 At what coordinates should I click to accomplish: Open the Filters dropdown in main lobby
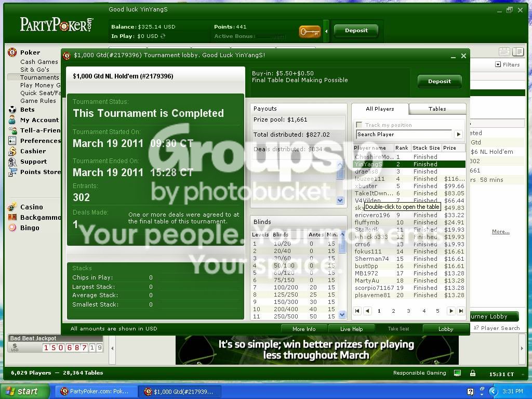(x=508, y=64)
